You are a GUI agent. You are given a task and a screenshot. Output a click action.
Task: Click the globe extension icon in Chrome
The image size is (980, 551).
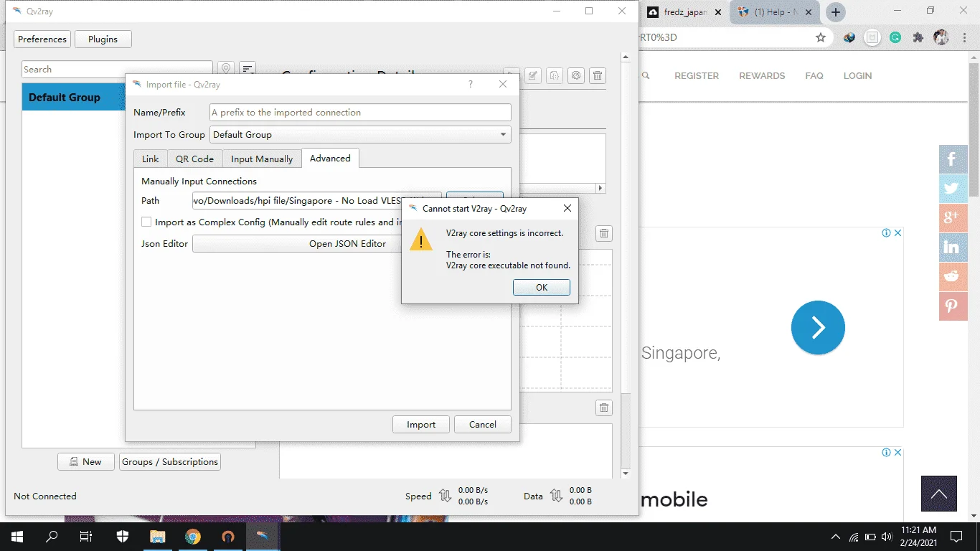click(x=849, y=37)
